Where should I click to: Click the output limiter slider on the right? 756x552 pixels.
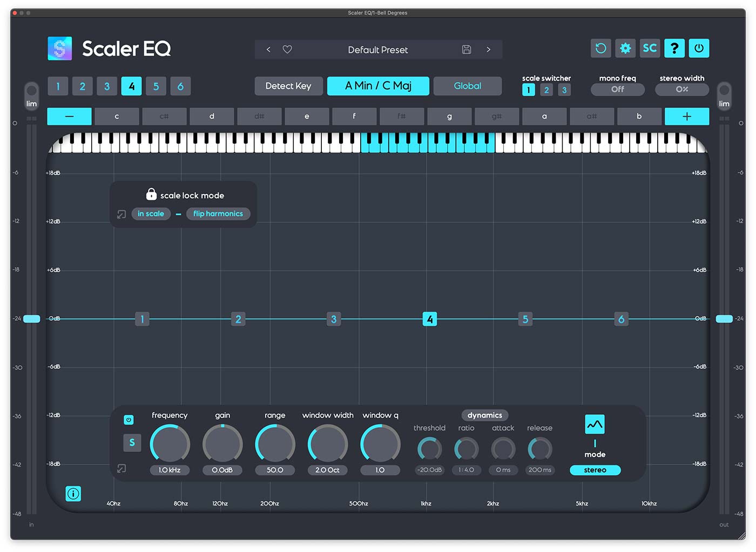pyautogui.click(x=725, y=319)
